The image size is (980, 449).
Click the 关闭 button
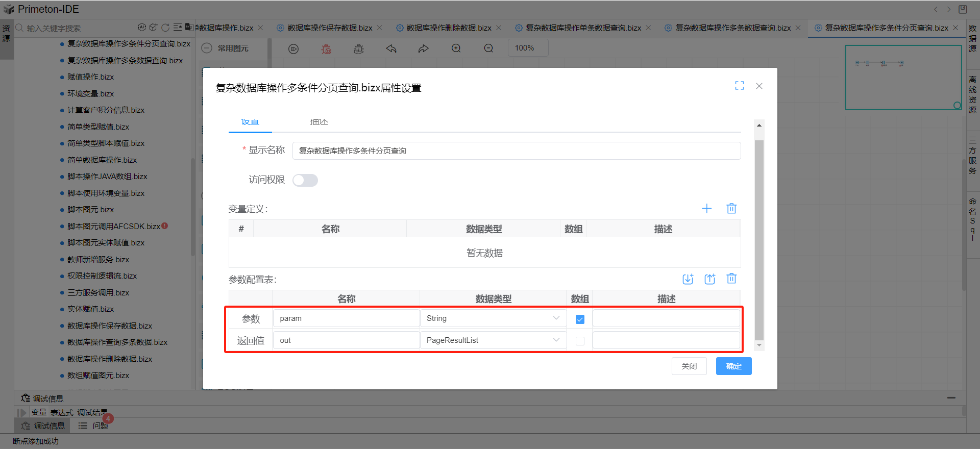click(689, 366)
